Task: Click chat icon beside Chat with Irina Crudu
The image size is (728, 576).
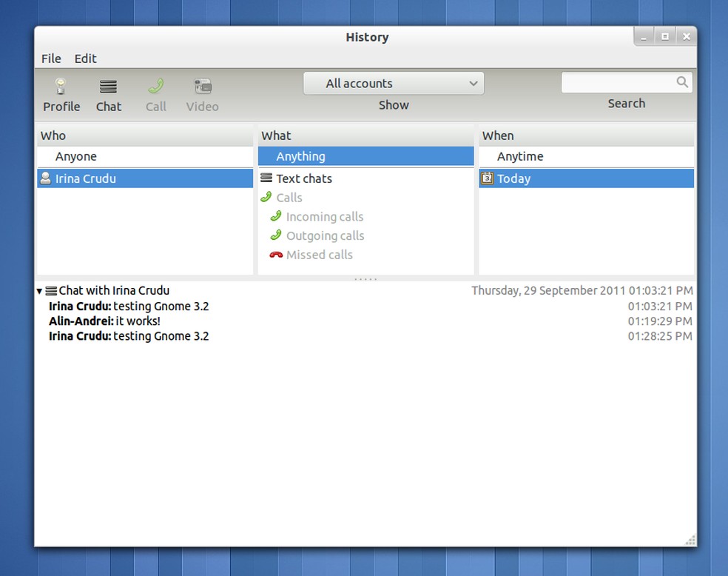Action: tap(52, 291)
